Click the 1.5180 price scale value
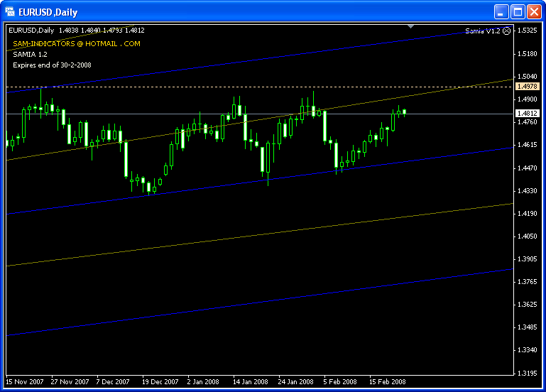The image size is (546, 392). (528, 54)
